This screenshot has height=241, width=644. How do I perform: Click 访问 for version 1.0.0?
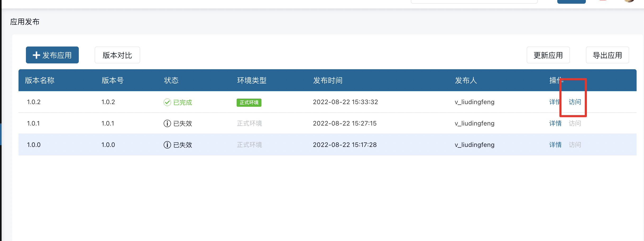click(575, 145)
